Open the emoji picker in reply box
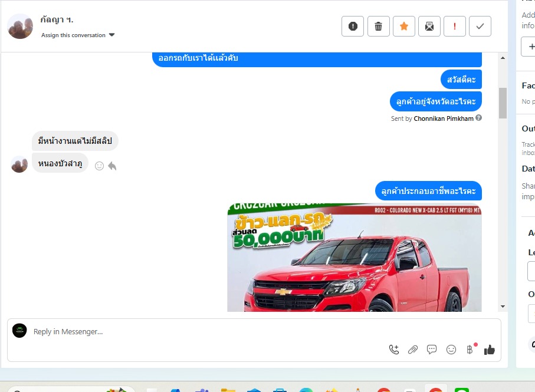535x392 pixels. (x=451, y=350)
